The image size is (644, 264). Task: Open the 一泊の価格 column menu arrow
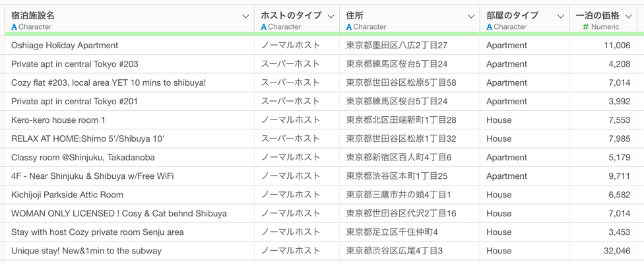click(x=628, y=16)
